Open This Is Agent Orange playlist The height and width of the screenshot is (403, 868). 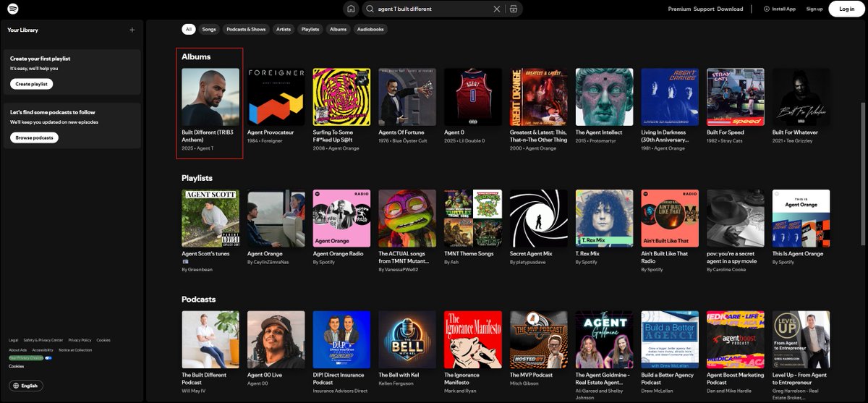(801, 219)
